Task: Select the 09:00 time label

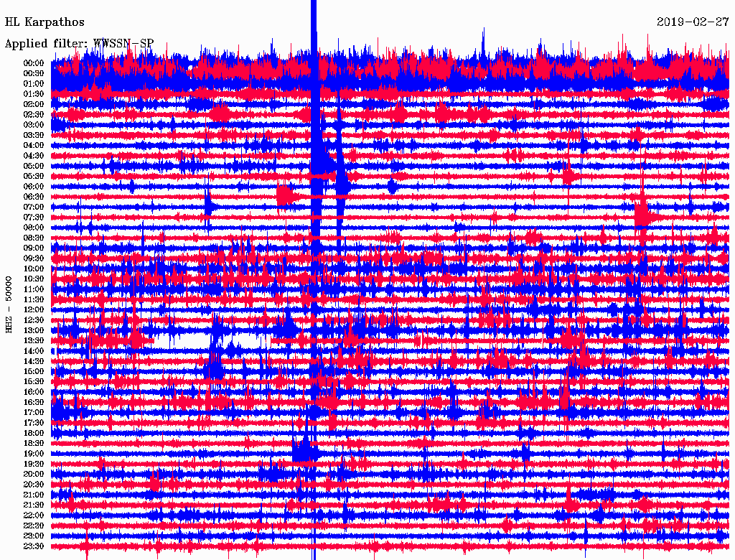Action: tap(34, 248)
